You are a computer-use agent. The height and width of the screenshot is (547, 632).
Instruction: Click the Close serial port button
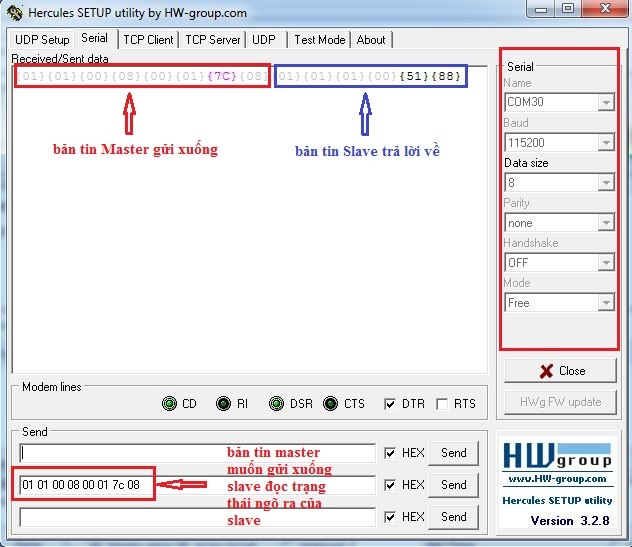(x=560, y=371)
